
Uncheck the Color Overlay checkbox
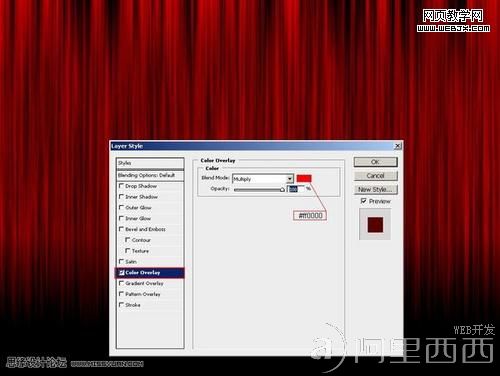pos(121,272)
